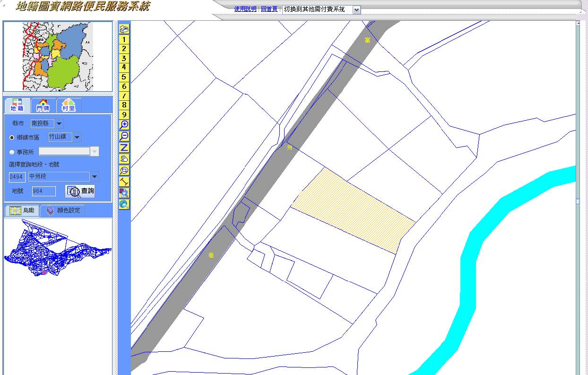Open the 顏色設定 tab
The image size is (588, 375).
(x=63, y=210)
